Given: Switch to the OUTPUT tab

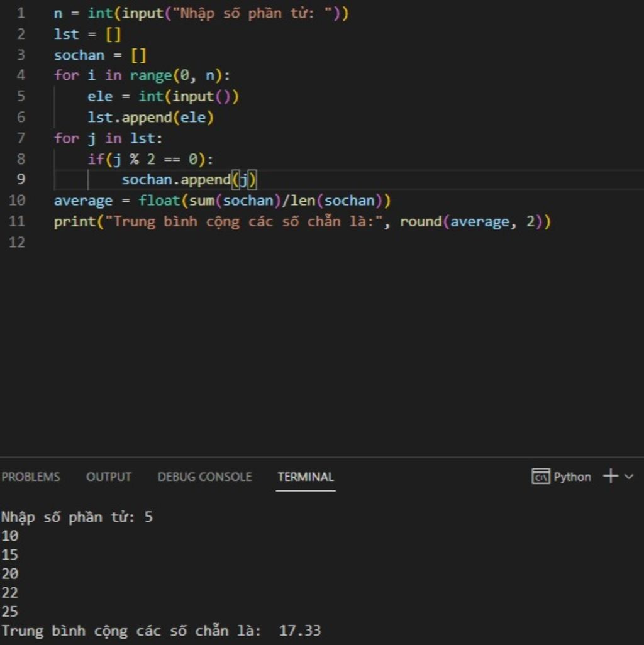Looking at the screenshot, I should pyautogui.click(x=108, y=477).
